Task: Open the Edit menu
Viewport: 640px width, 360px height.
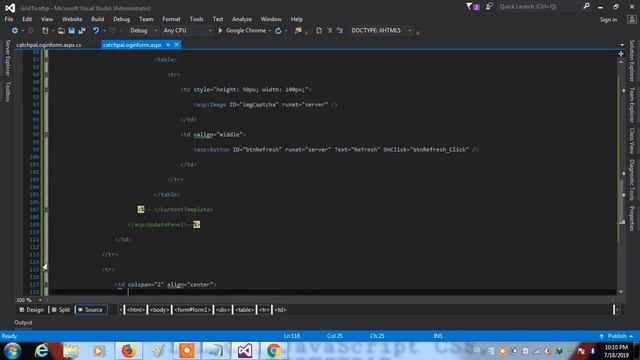Action: pyautogui.click(x=27, y=19)
